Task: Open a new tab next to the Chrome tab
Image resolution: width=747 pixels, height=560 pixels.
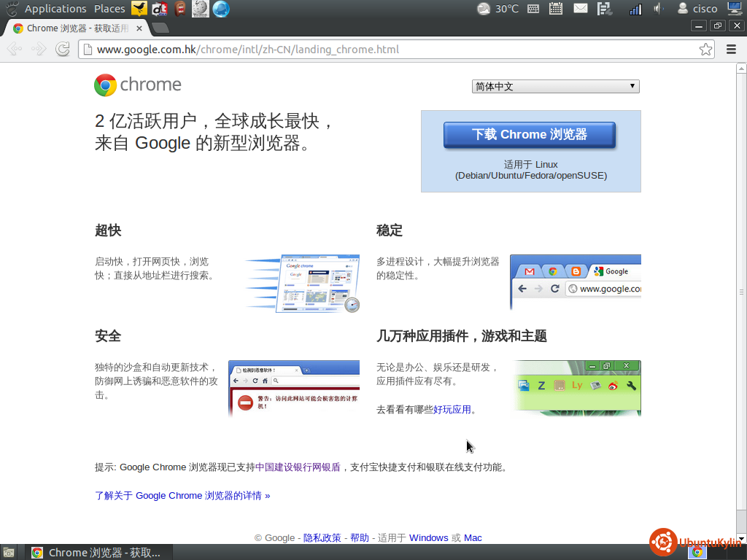Action: coord(160,28)
